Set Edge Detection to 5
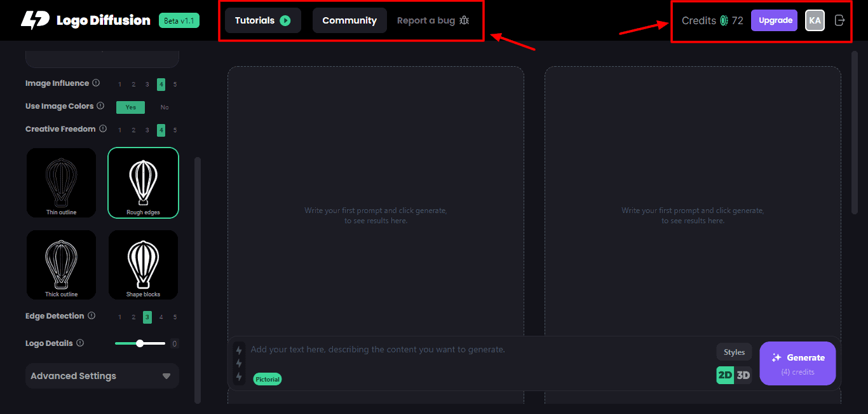The image size is (868, 414). coord(175,317)
